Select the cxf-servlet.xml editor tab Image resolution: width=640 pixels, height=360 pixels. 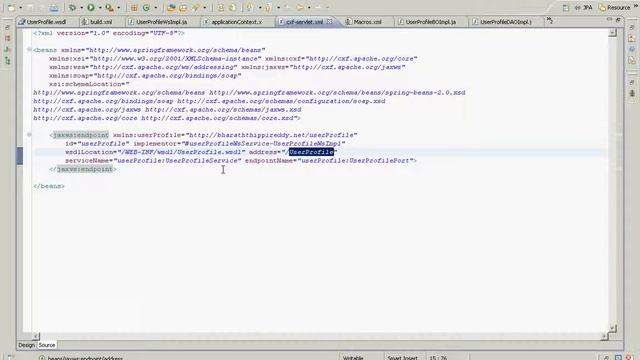[304, 22]
